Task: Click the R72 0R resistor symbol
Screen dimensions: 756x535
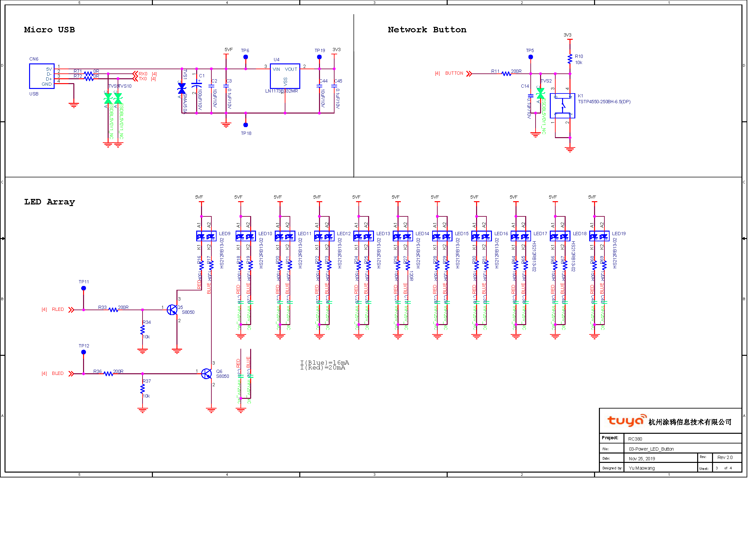Action: pyautogui.click(x=89, y=78)
